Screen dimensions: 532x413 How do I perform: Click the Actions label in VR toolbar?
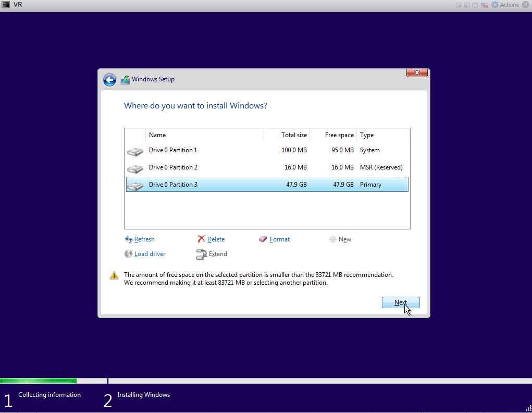pos(509,5)
